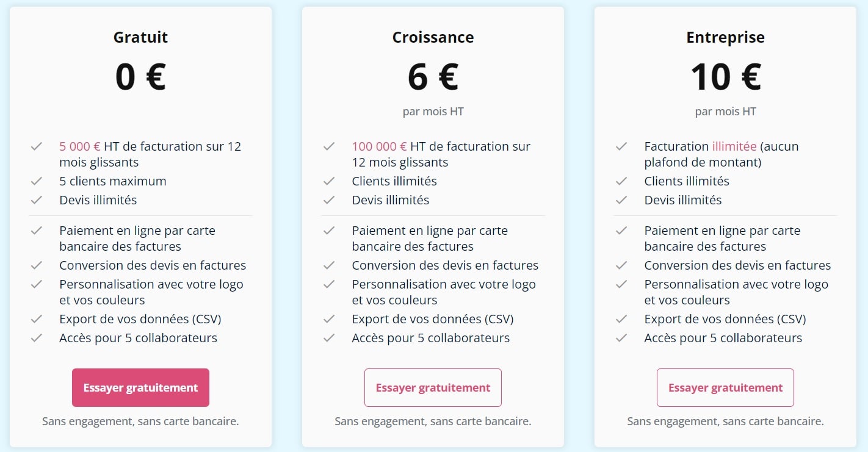Click the Croissance plan's "Essayer gratuitement" button
868x452 pixels.
point(433,387)
